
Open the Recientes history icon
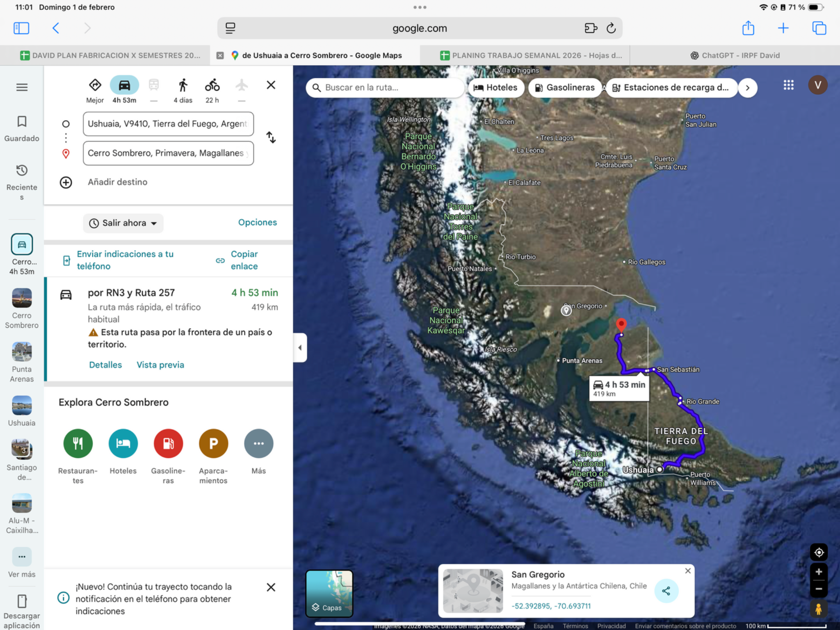pyautogui.click(x=22, y=170)
